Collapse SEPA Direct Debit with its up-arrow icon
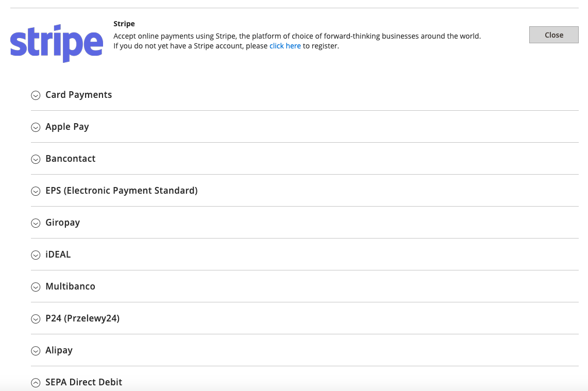This screenshot has height=391, width=588. click(36, 382)
